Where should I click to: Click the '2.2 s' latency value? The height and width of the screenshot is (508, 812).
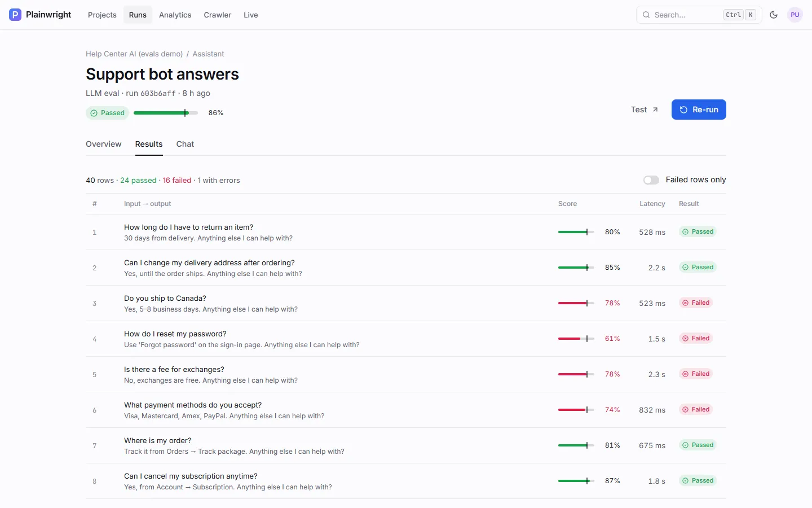657,268
